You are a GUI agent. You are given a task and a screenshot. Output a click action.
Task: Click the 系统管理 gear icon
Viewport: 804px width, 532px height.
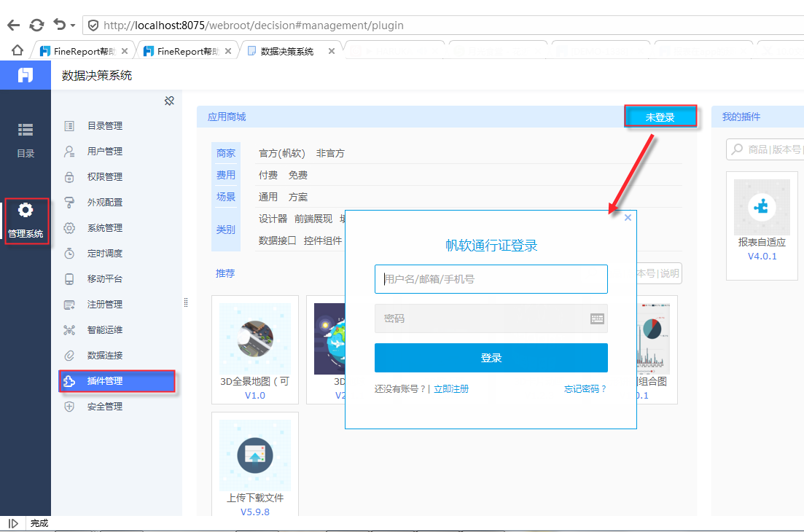[x=69, y=228]
